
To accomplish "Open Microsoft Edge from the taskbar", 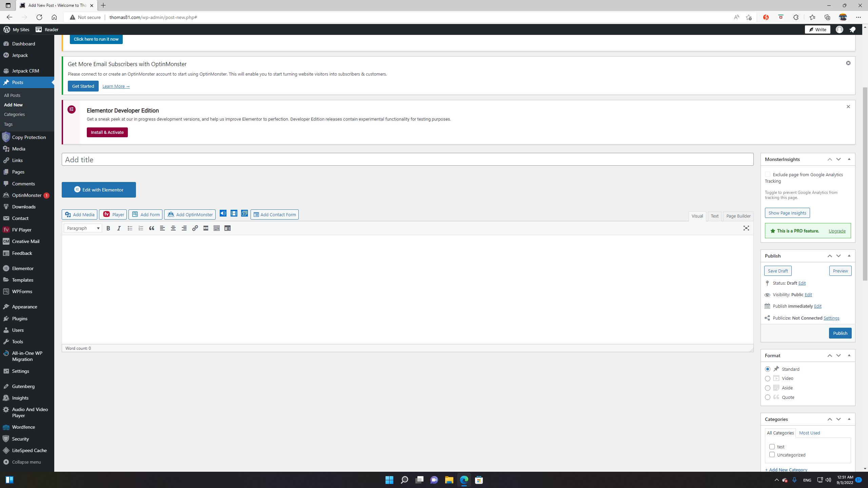I will [x=464, y=480].
